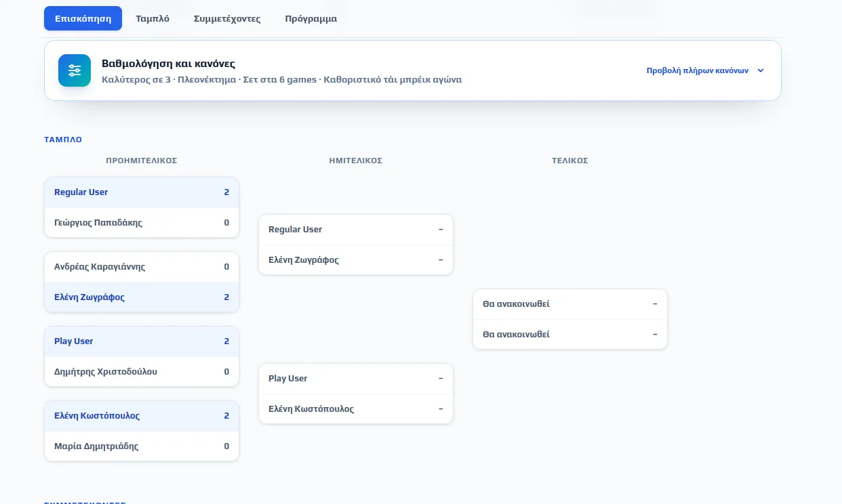Go to the Συμμετέχοντες tab
Screen dimensions: 842x504
coord(227,18)
